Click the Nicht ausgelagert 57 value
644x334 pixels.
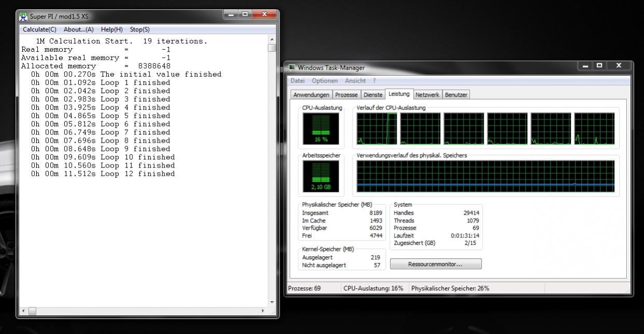[x=377, y=265]
